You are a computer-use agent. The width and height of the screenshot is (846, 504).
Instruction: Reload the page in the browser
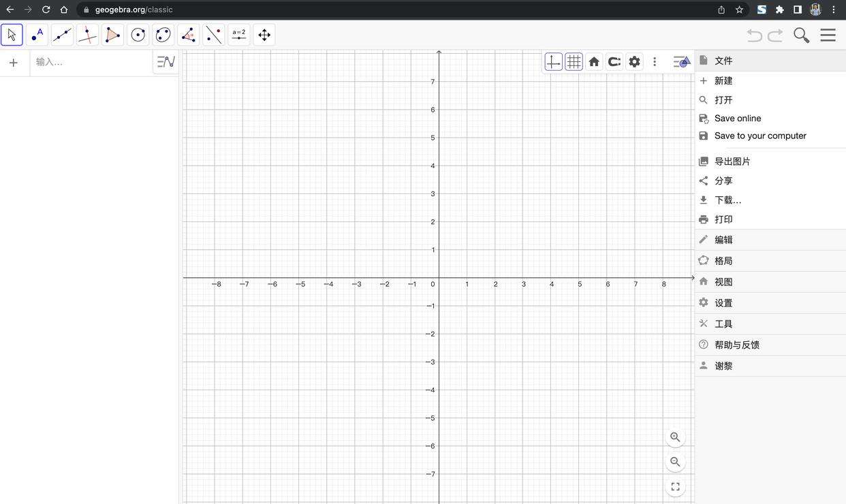pyautogui.click(x=46, y=10)
